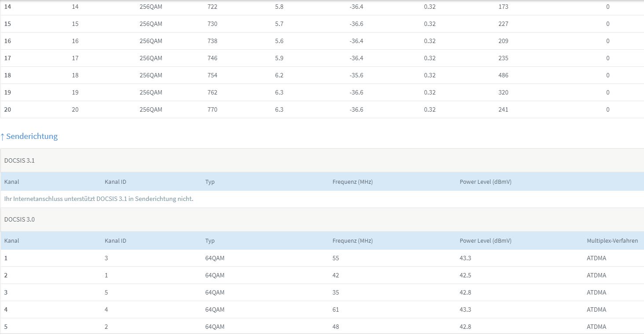Image resolution: width=644 pixels, height=335 pixels.
Task: Click 256QAM in the channel 14 row
Action: click(x=151, y=7)
